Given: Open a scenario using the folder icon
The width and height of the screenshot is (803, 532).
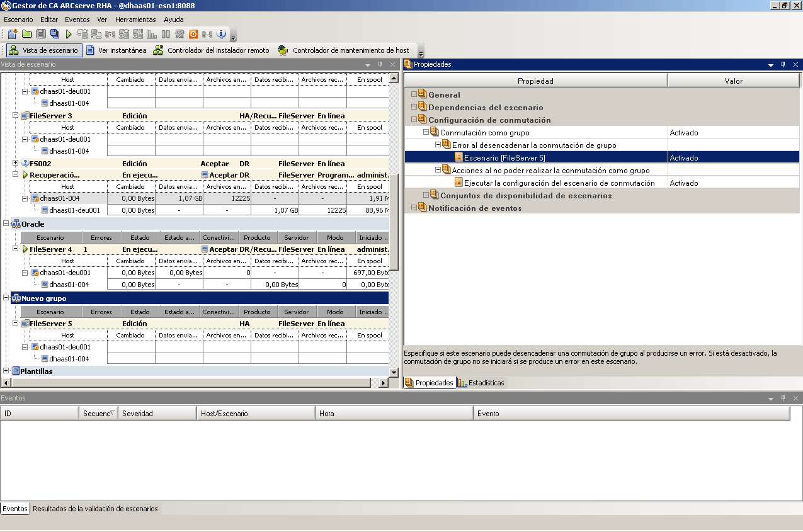Looking at the screenshot, I should [26, 34].
